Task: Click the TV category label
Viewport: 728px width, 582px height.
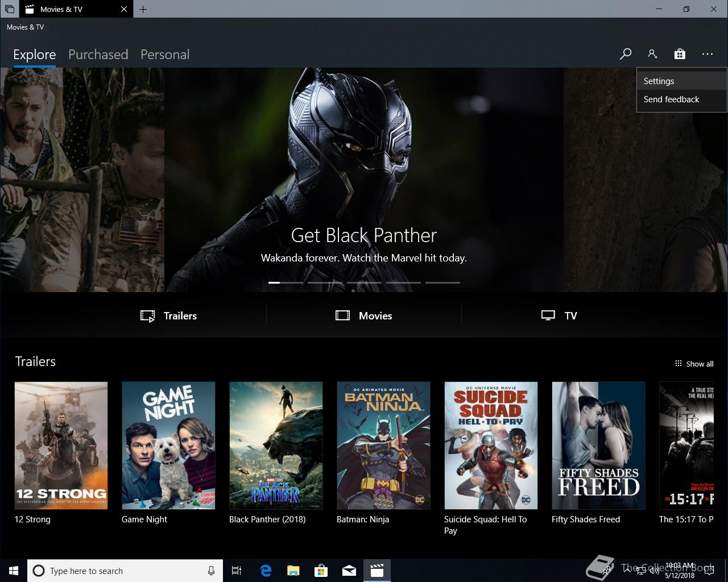Action: click(x=571, y=316)
